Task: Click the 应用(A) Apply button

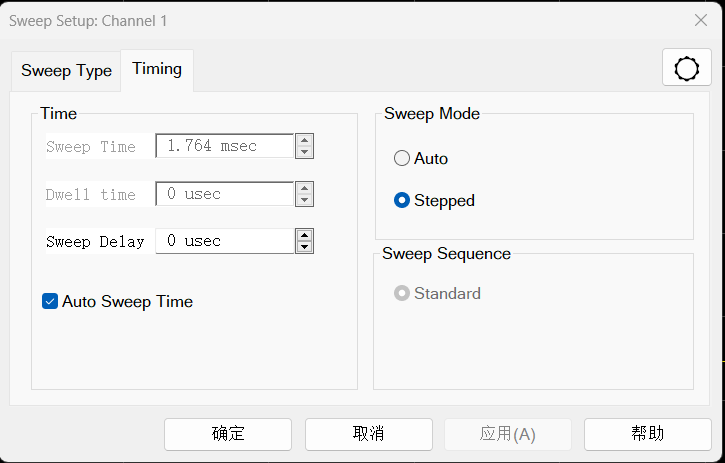Action: click(x=508, y=434)
